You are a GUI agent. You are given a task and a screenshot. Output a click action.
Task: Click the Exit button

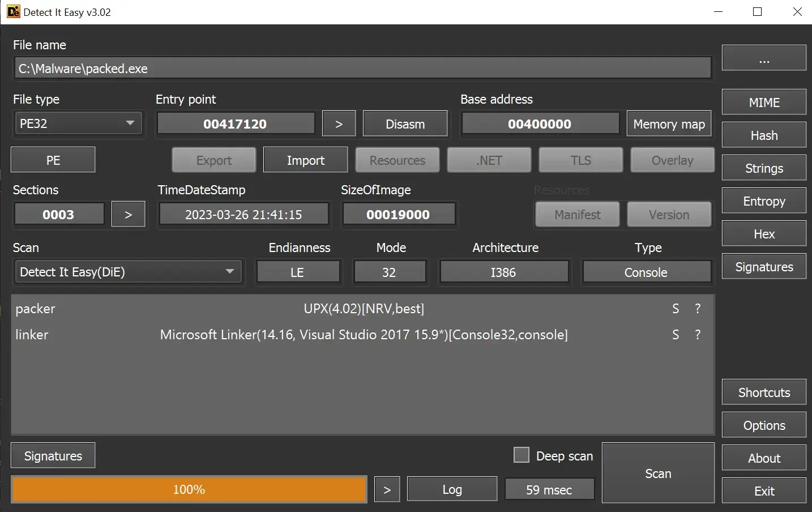click(764, 491)
